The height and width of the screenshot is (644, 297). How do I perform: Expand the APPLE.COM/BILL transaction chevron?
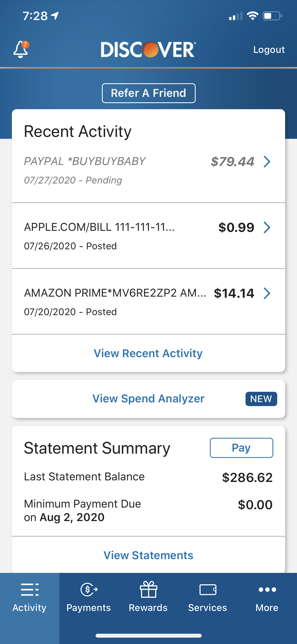[x=267, y=227]
